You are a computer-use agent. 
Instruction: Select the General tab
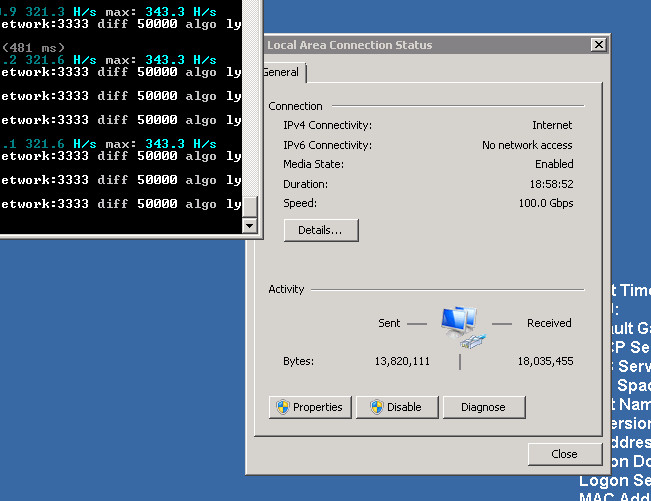[284, 73]
